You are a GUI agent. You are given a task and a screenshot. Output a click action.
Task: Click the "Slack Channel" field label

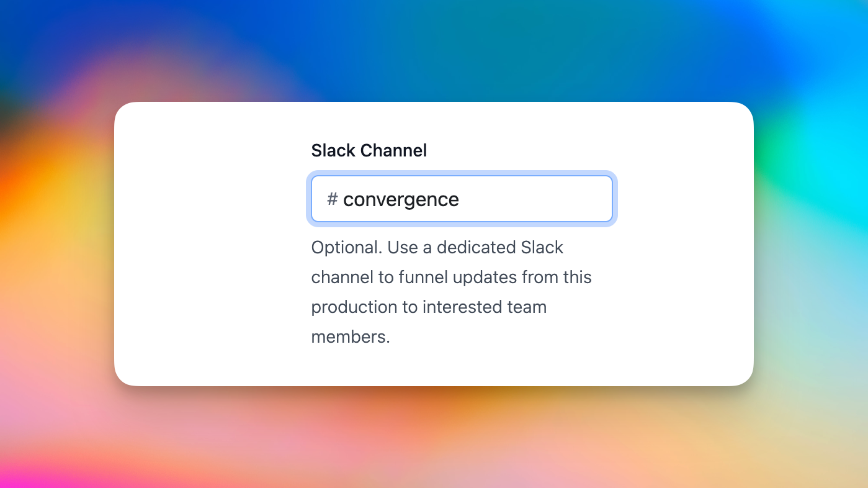pyautogui.click(x=369, y=150)
